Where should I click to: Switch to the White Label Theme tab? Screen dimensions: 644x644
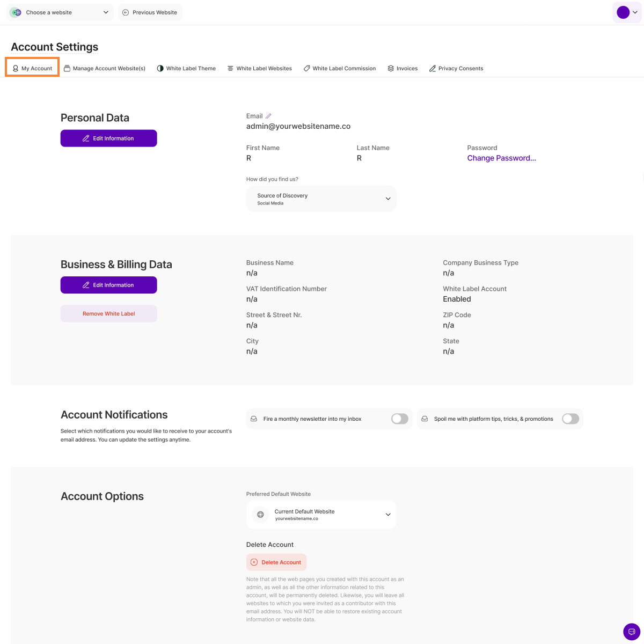pyautogui.click(x=186, y=68)
